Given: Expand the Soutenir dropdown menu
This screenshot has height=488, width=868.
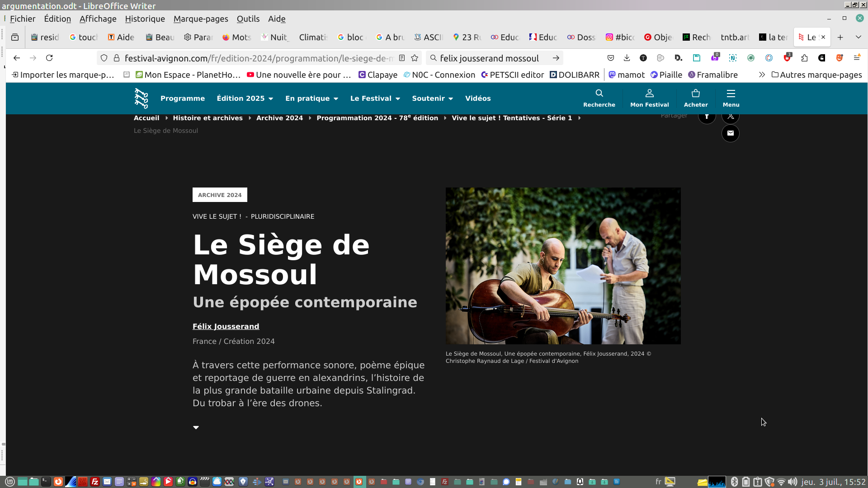Looking at the screenshot, I should point(432,99).
